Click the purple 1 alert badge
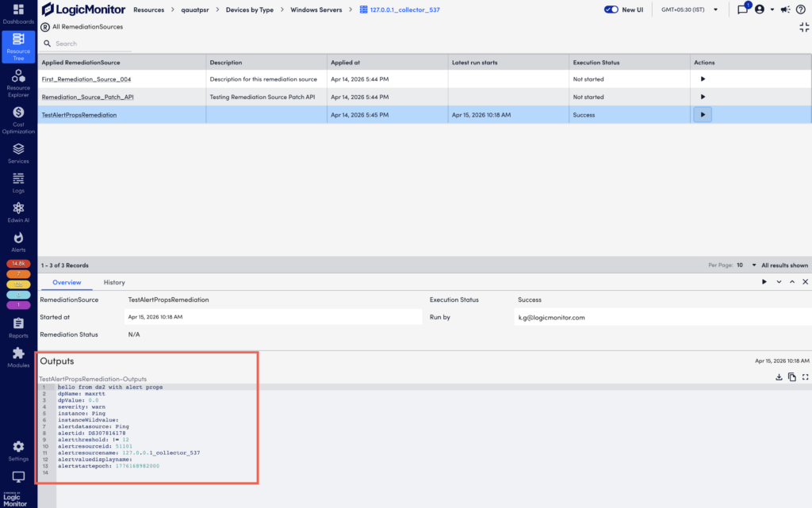Image resolution: width=812 pixels, height=508 pixels. pos(18,304)
